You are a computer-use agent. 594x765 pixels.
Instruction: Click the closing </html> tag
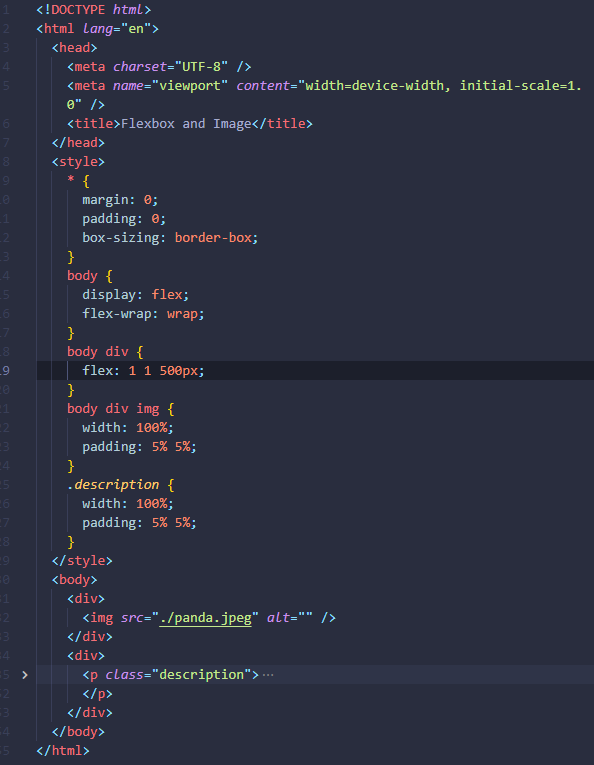63,751
